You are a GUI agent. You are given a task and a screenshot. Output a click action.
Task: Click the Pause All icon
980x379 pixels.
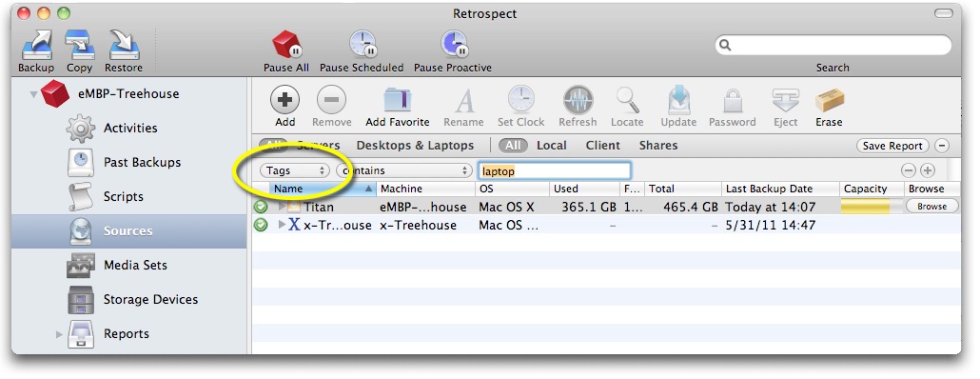(286, 45)
